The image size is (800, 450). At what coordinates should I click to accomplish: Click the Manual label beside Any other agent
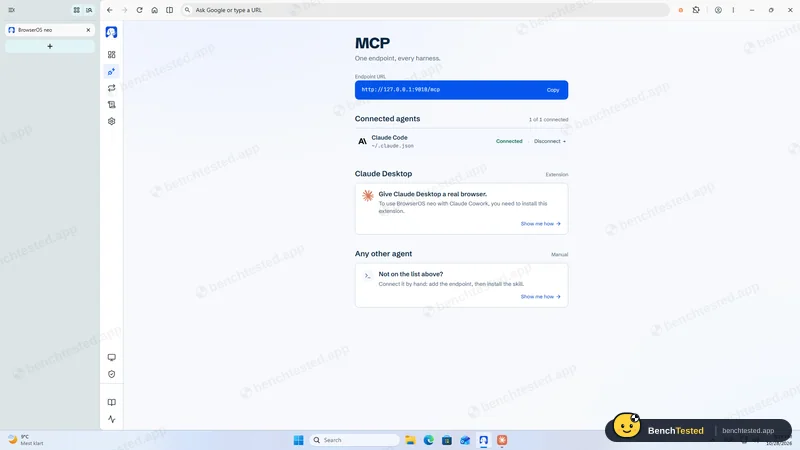560,254
